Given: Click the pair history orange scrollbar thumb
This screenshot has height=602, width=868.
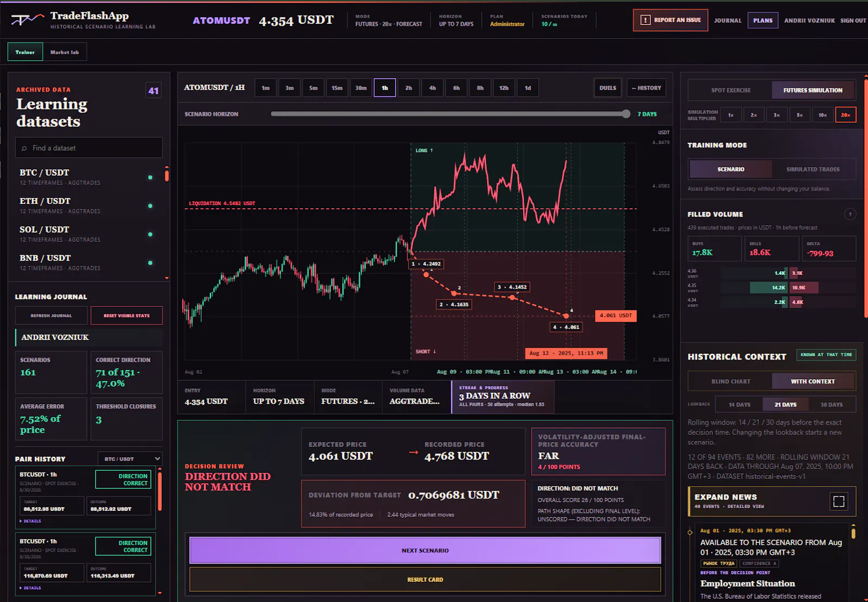Looking at the screenshot, I should click(159, 491).
